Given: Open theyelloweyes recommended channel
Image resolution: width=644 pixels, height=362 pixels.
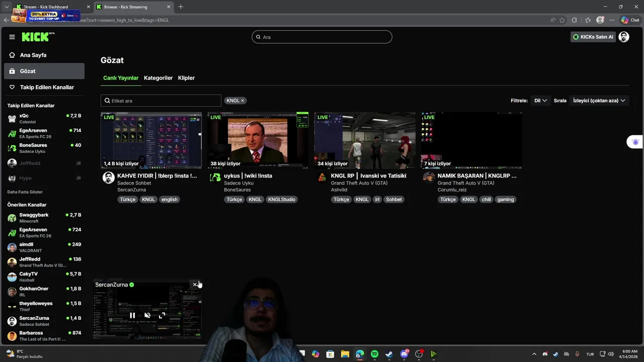Looking at the screenshot, I should pyautogui.click(x=44, y=306).
